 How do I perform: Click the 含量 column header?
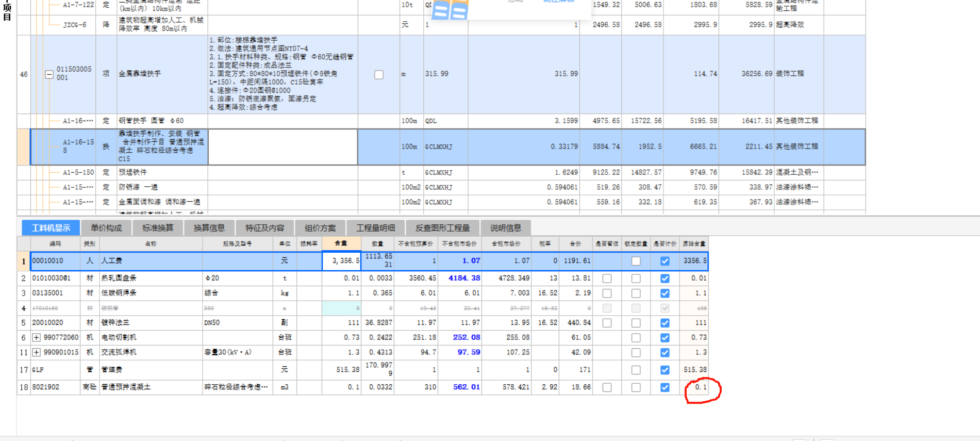(341, 243)
